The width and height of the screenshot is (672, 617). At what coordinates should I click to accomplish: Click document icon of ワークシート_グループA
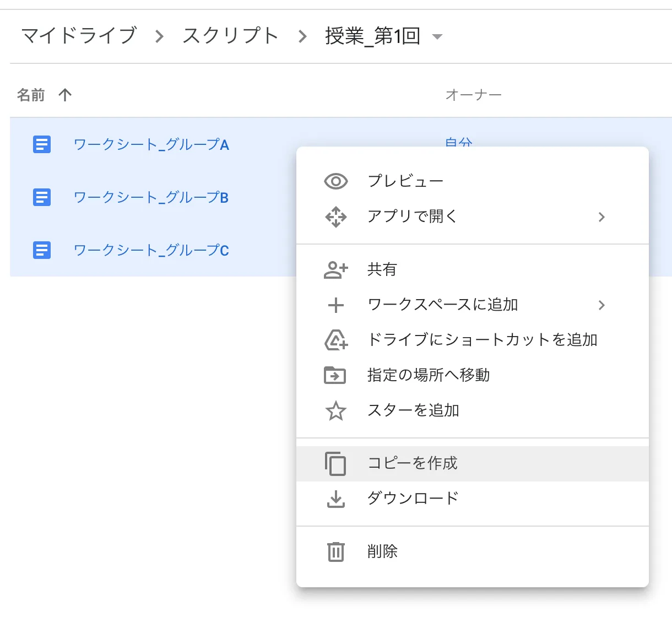coord(42,145)
